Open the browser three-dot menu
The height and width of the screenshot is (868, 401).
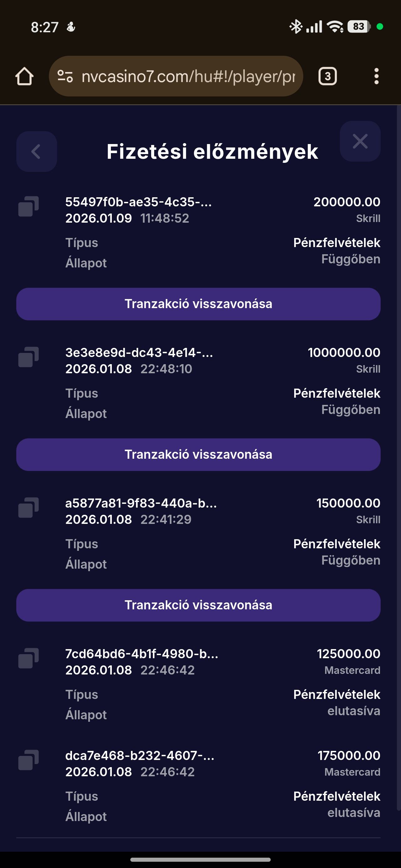(376, 76)
